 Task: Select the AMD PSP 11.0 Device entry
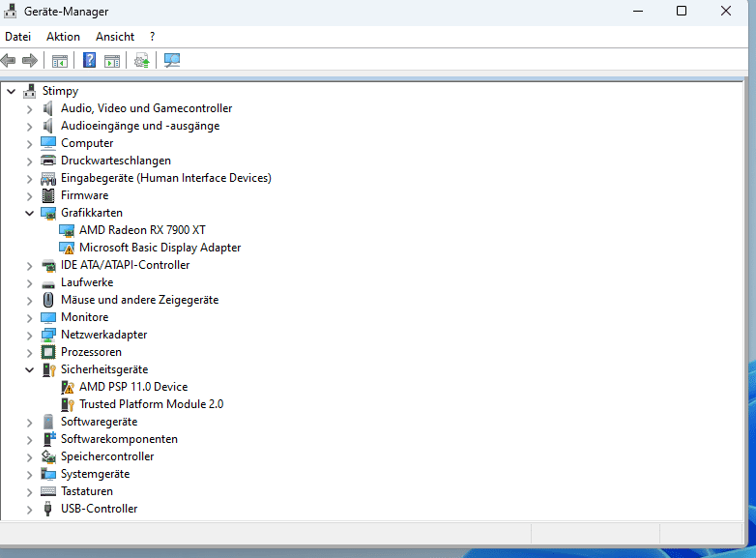click(133, 387)
